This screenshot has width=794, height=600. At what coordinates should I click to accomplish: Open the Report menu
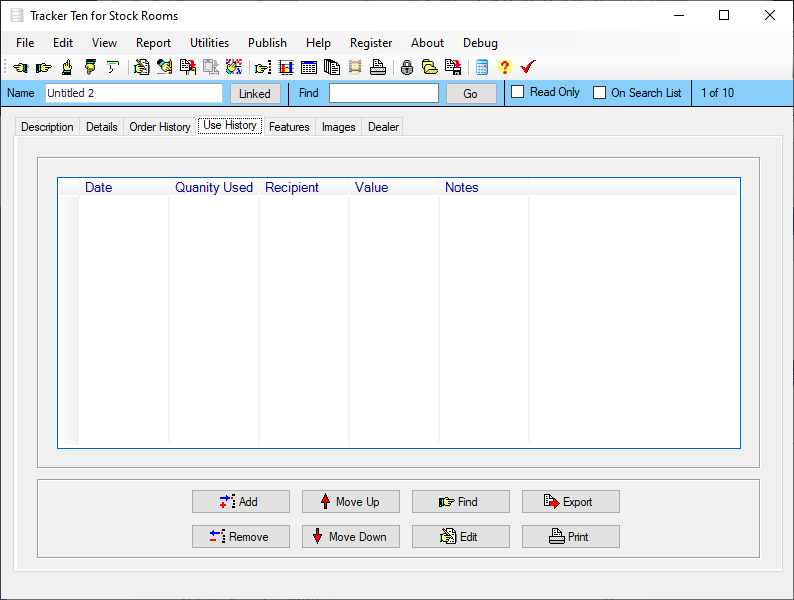[153, 43]
